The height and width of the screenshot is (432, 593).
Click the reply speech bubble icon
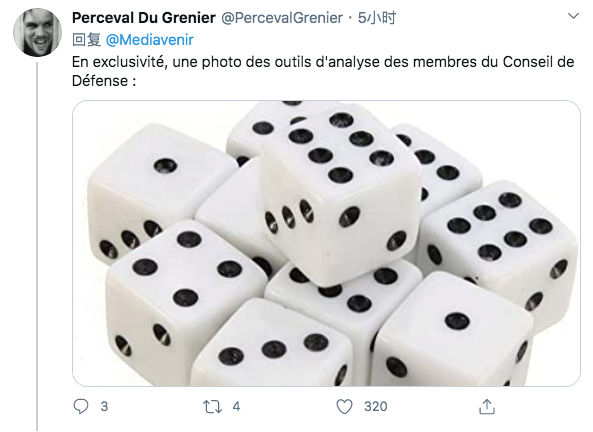point(81,407)
